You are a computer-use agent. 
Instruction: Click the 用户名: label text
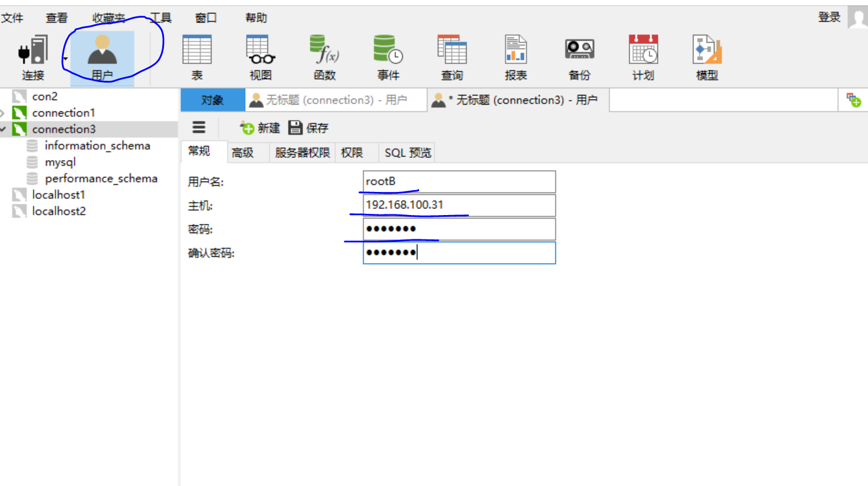coord(206,182)
